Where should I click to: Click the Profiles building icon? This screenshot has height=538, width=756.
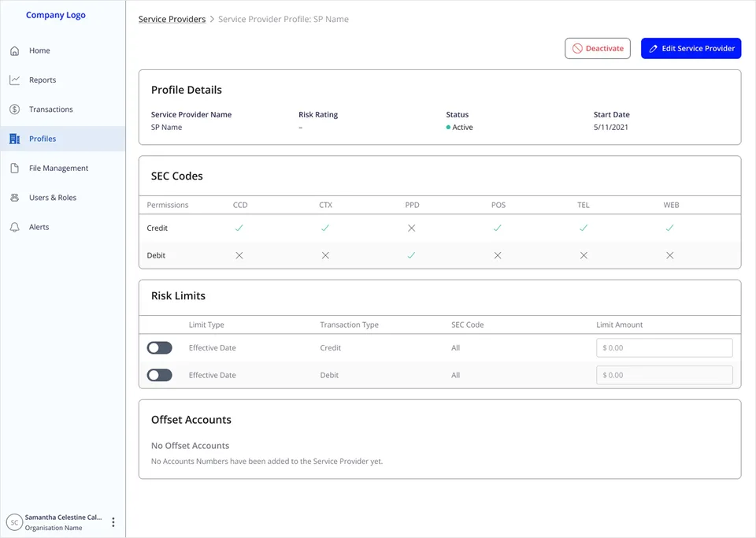click(14, 139)
